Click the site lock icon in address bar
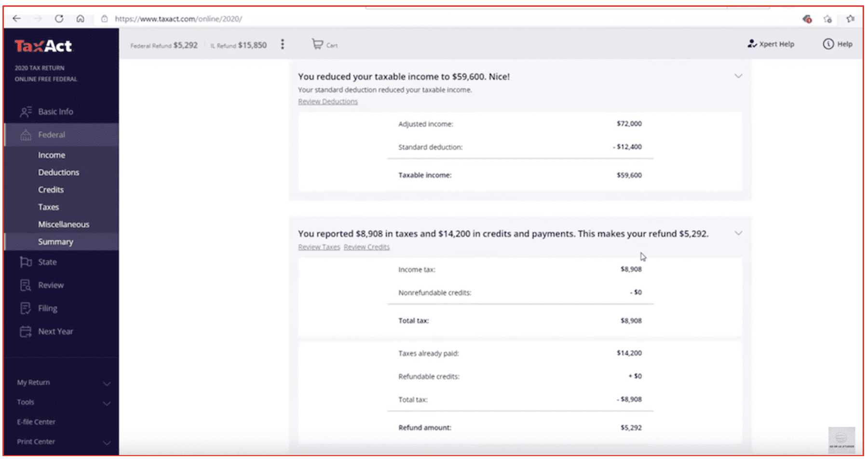This screenshot has width=868, height=459. pyautogui.click(x=104, y=19)
